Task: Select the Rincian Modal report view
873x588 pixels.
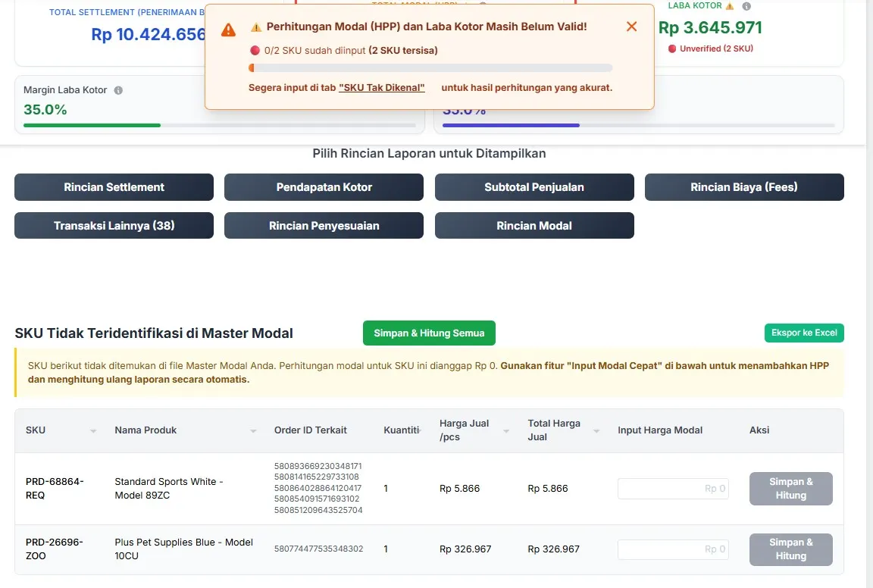Action: [x=533, y=225]
